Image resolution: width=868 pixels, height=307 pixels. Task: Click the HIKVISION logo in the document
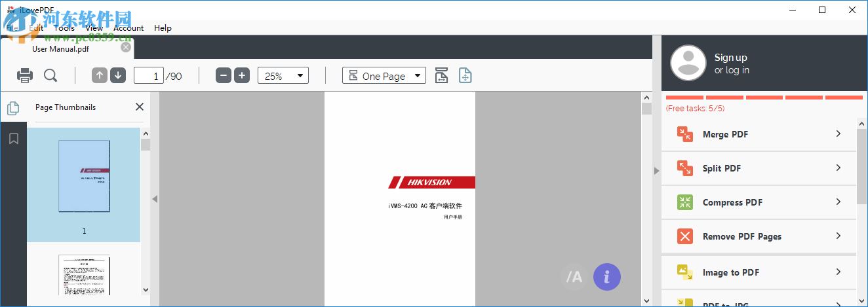coord(432,182)
